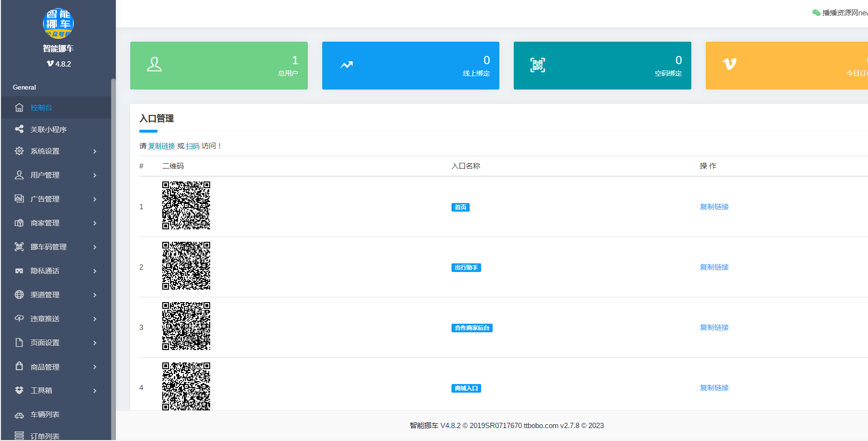Click the General sidebar section label
Viewport: 868px width, 441px height.
pyautogui.click(x=24, y=87)
